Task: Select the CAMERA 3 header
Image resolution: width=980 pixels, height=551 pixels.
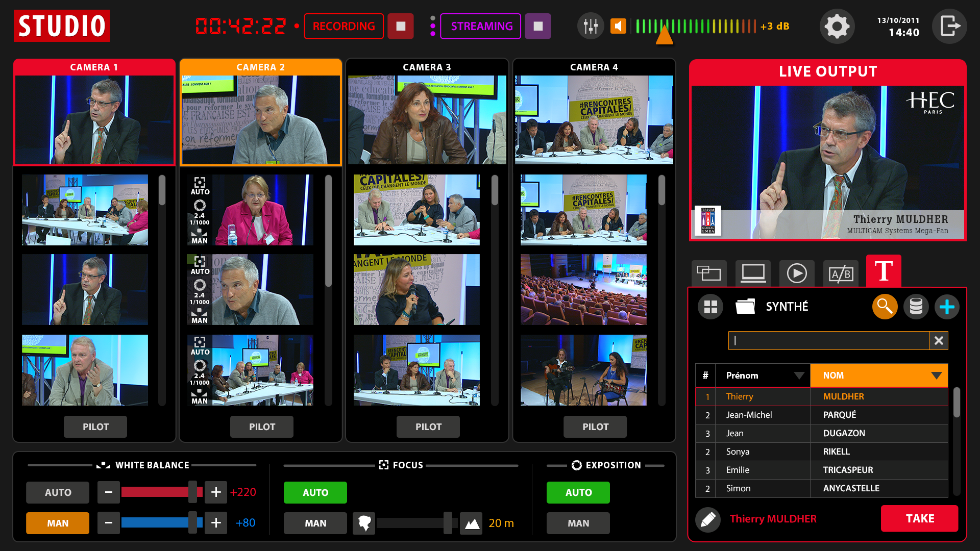Action: [x=427, y=67]
